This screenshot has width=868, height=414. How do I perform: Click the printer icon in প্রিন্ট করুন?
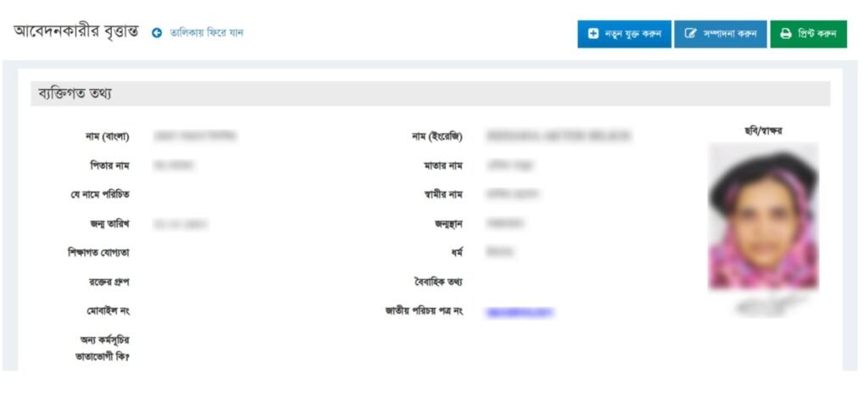tap(786, 34)
